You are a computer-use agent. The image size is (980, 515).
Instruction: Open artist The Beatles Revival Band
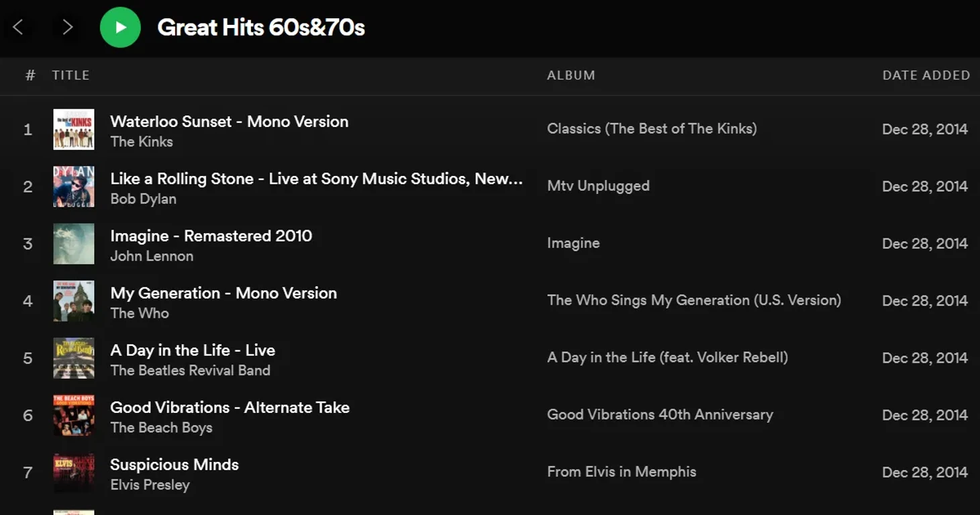point(190,370)
